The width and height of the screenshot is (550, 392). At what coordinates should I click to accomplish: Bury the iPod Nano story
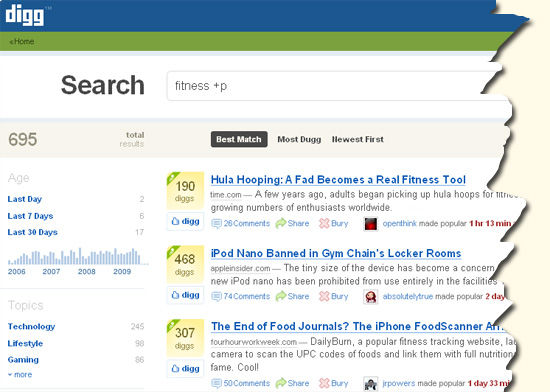point(334,296)
